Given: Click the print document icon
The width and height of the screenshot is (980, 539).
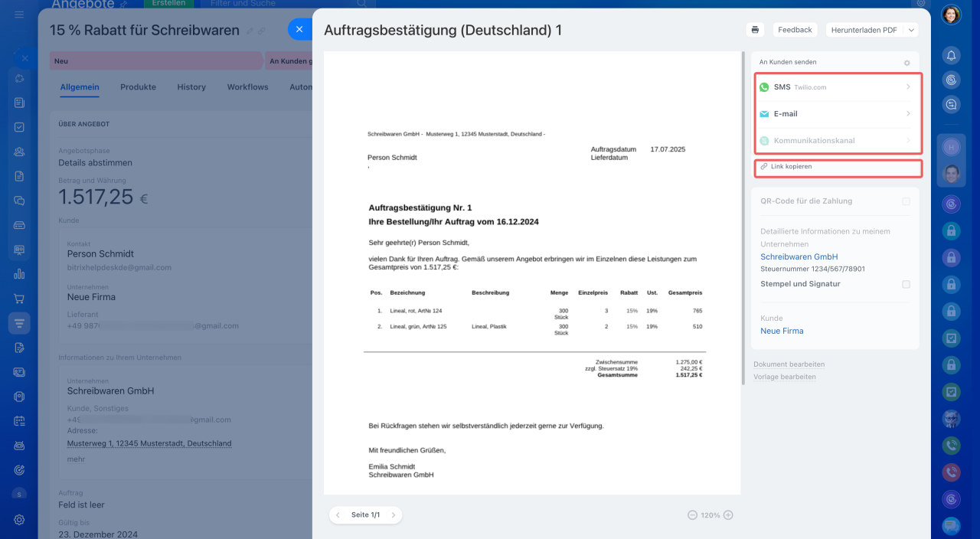Looking at the screenshot, I should pos(756,30).
